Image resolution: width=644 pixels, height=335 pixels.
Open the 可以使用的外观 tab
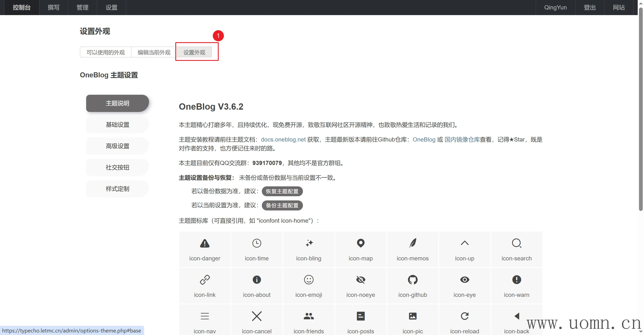(105, 52)
